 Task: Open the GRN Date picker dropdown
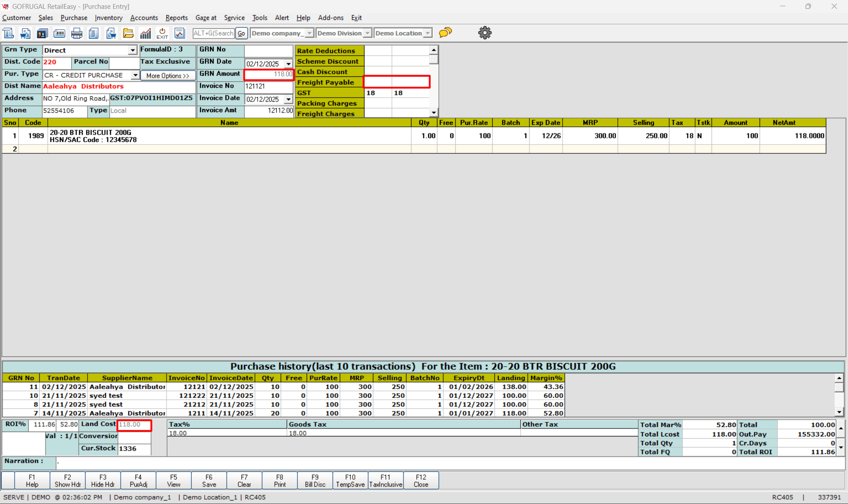[289, 64]
